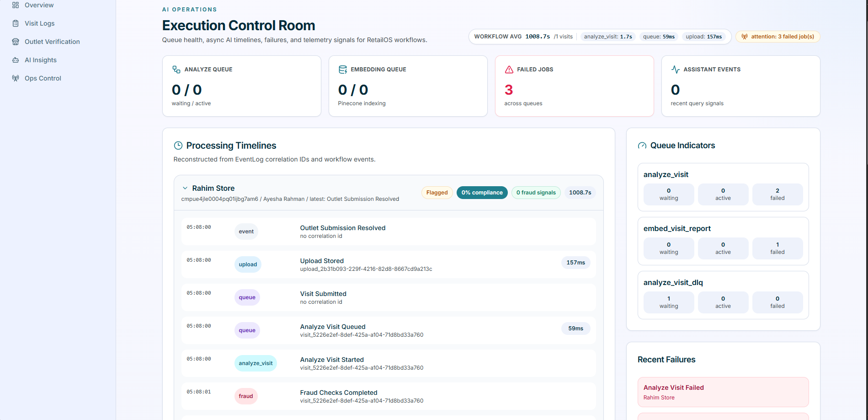Click the analyze_visit tag pill in timeline
868x420 pixels.
pyautogui.click(x=256, y=363)
